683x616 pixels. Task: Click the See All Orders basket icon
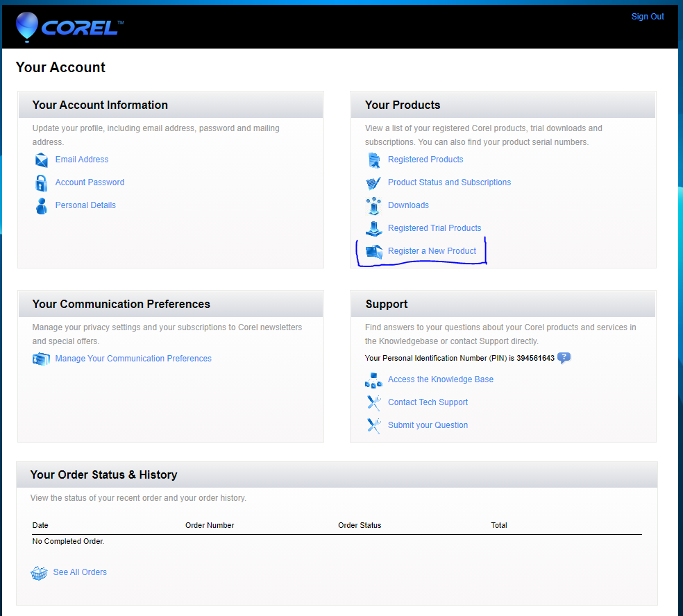coord(39,572)
